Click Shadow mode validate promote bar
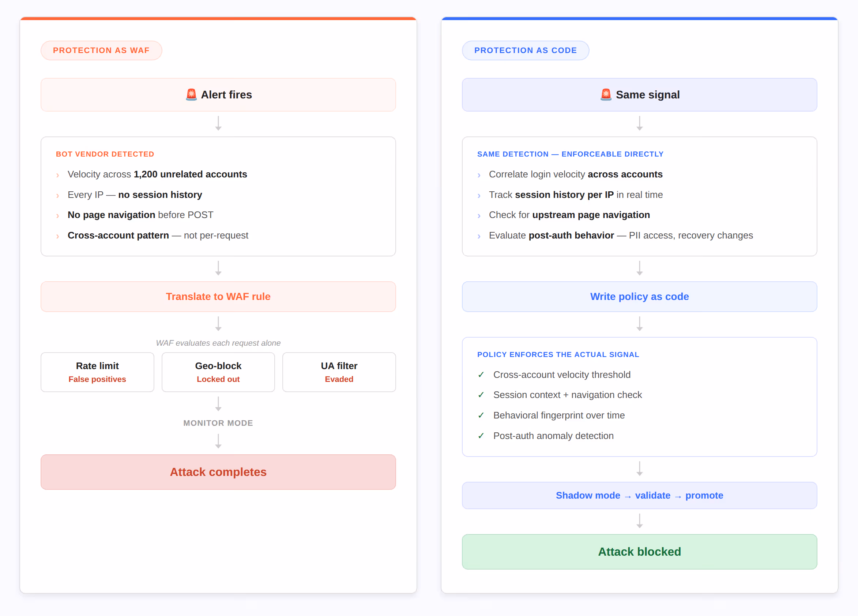Image resolution: width=858 pixels, height=616 pixels. (639, 496)
